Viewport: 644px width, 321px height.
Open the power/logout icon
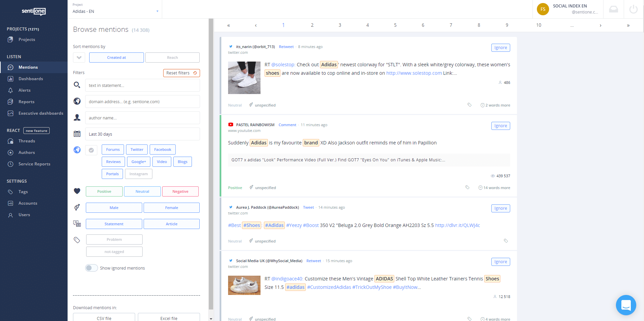(x=633, y=9)
